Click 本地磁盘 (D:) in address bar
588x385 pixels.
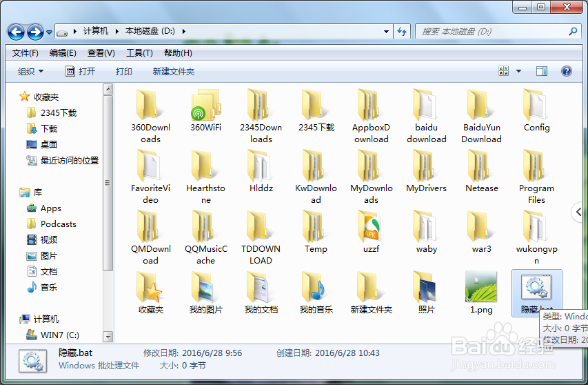coord(150,31)
